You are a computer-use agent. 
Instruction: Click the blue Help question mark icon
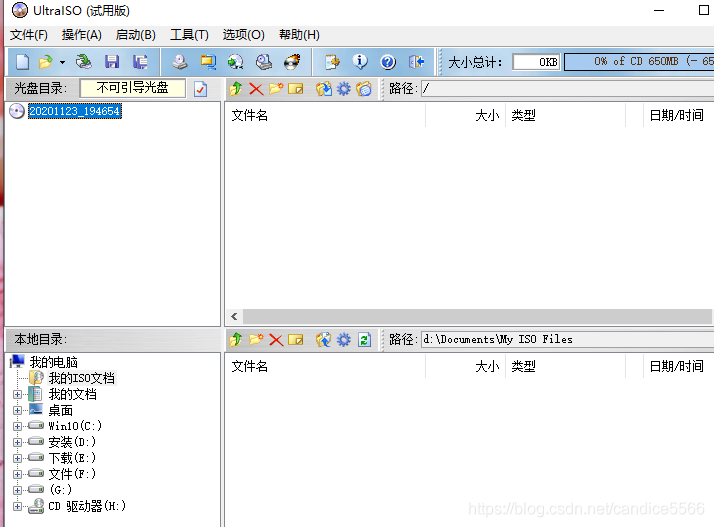point(388,62)
